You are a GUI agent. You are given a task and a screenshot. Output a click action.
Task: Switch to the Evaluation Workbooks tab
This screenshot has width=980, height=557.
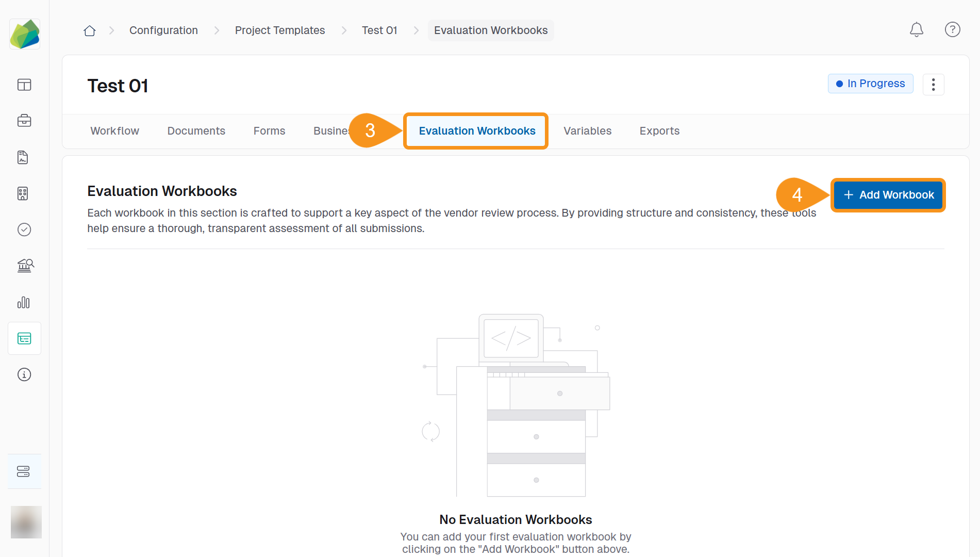[476, 131]
